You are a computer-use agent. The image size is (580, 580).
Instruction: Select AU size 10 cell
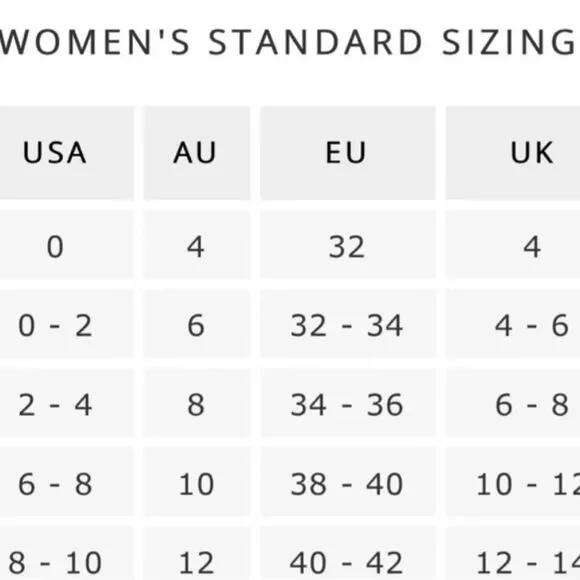click(x=197, y=482)
